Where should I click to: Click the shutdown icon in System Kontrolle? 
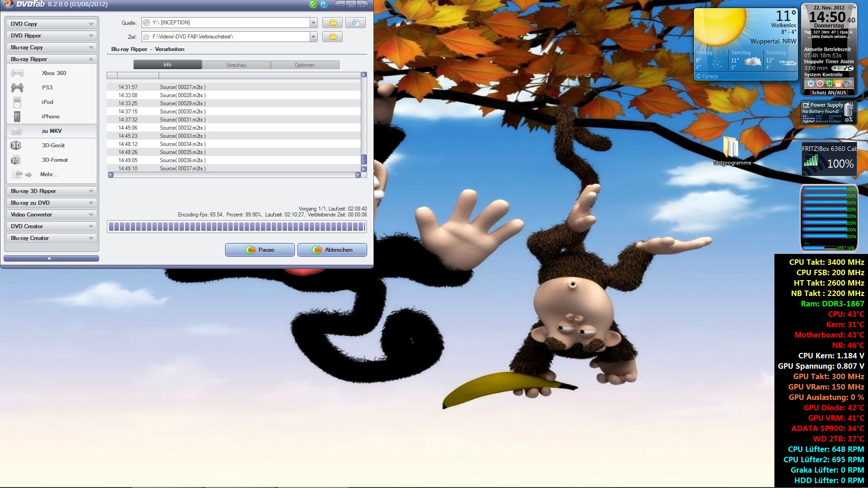[811, 84]
